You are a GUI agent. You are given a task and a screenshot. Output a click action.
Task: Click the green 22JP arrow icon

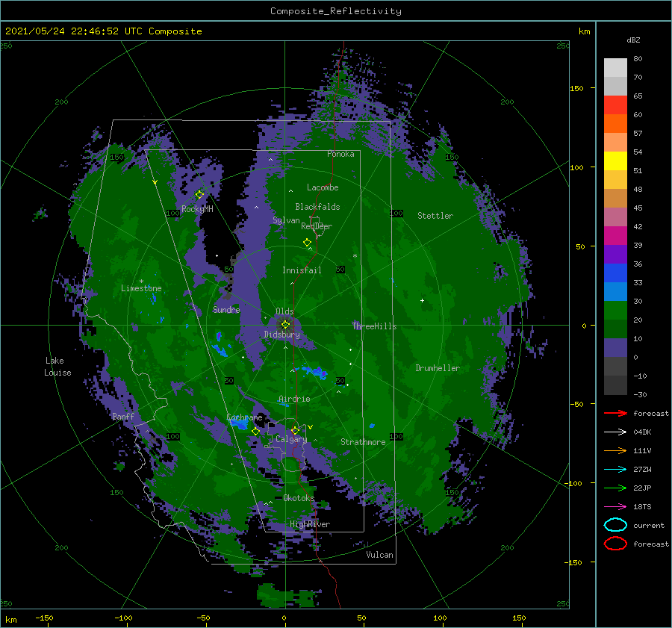(x=615, y=488)
